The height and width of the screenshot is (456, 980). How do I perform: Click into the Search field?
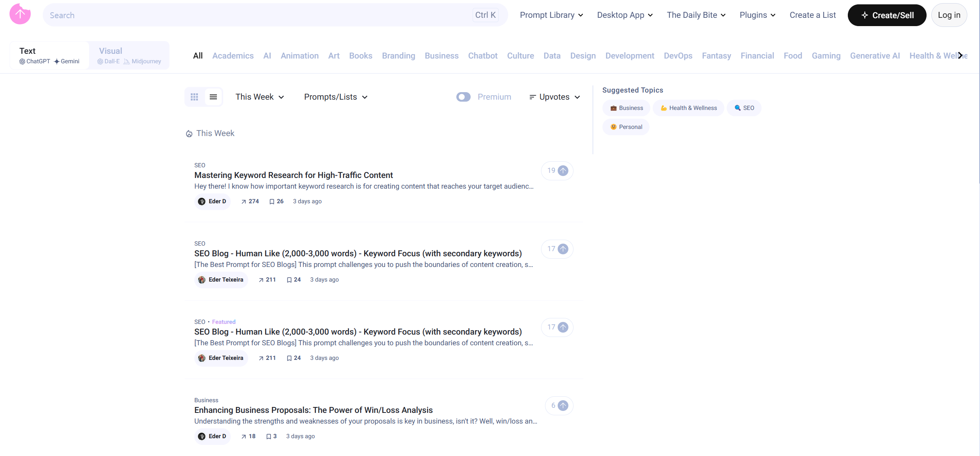257,15
